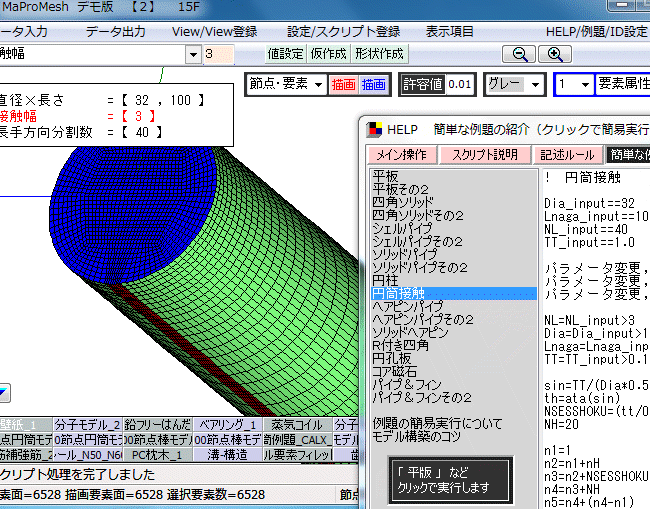Expand the グレー color dropdown
Viewport: 650px width, 509px height.
[x=514, y=85]
